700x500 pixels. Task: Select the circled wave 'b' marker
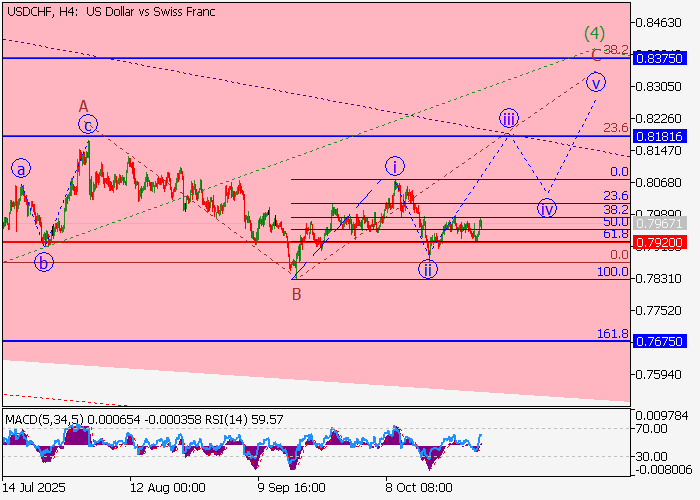click(43, 263)
